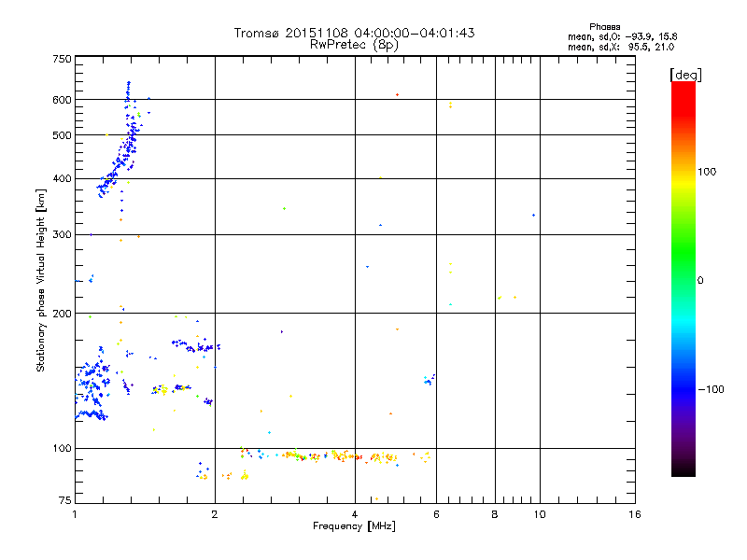
Task: Click the isolated red point near 600 km
Action: (398, 95)
